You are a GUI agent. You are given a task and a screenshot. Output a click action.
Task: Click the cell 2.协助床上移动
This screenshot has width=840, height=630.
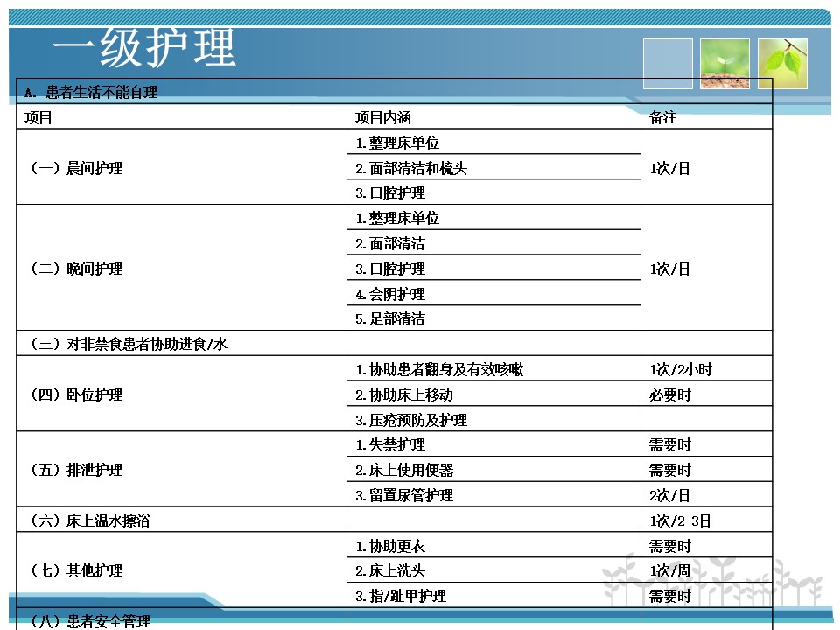coord(493,395)
